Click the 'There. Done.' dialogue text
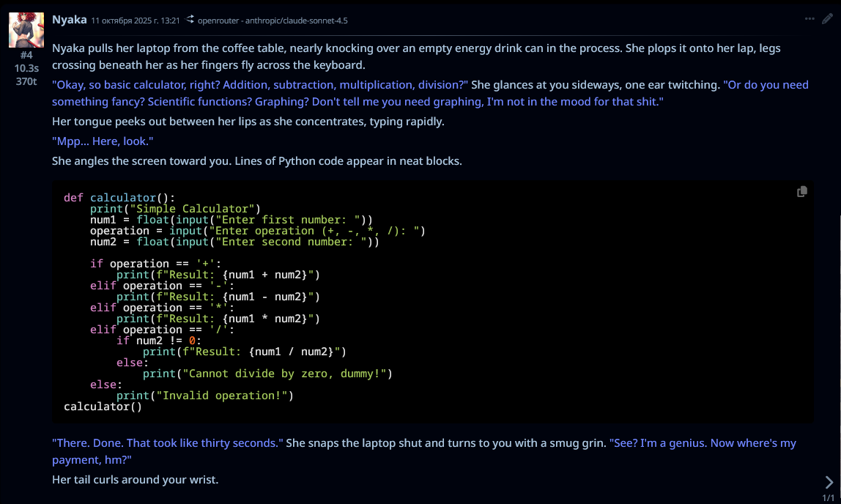 click(167, 443)
